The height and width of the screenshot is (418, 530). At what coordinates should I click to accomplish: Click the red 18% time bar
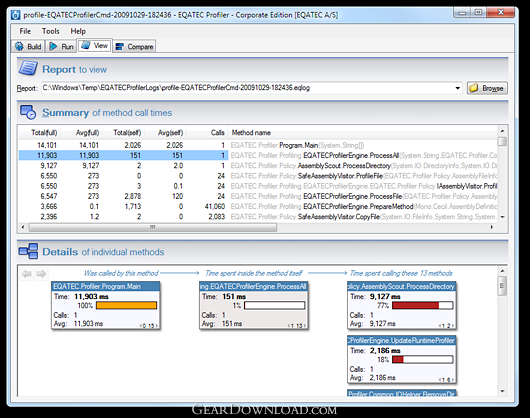pyautogui.click(x=423, y=360)
